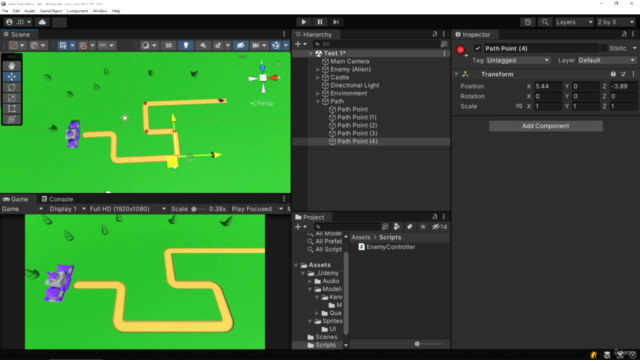
Task: Click the global search magnifier icon
Action: pyautogui.click(x=545, y=22)
